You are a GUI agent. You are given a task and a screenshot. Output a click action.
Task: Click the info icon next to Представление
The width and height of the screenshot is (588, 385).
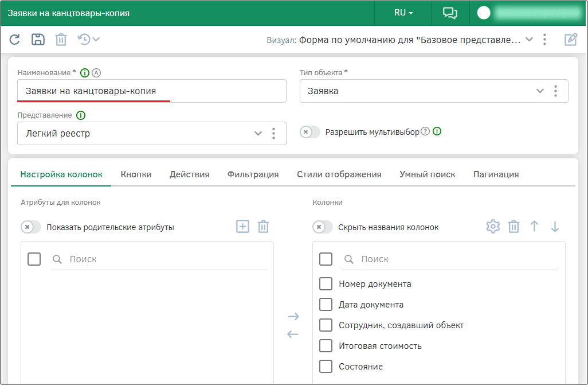[81, 115]
